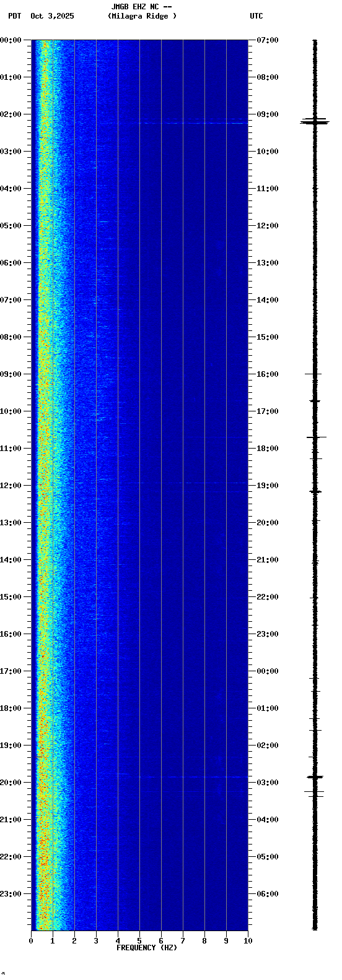The height and width of the screenshot is (980, 342).
Task: Click frequency axis tick label 3
Action: pos(96,941)
